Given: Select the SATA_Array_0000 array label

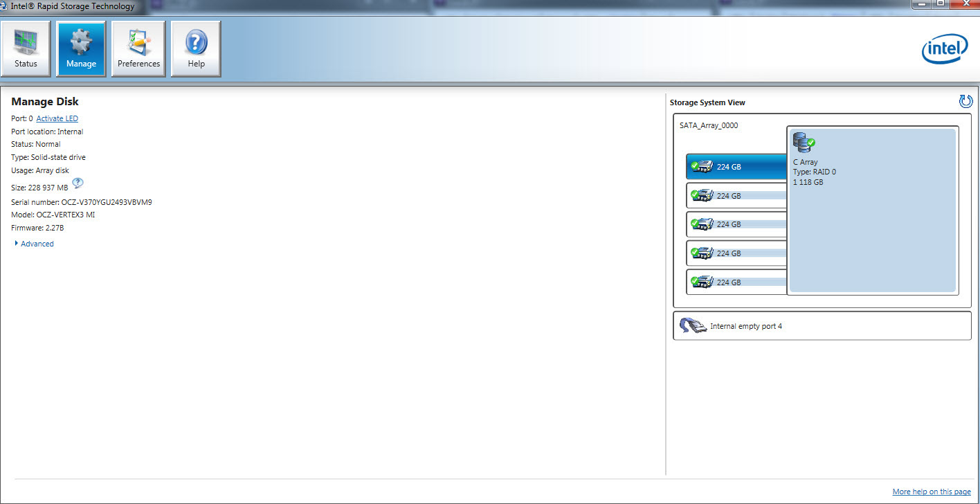Looking at the screenshot, I should pos(708,126).
